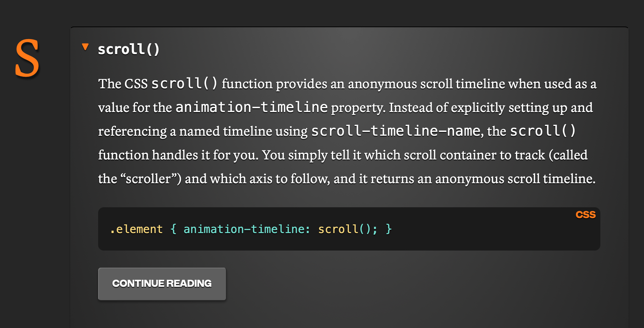
Task: Open the scroll() heading title
Action: tap(129, 50)
